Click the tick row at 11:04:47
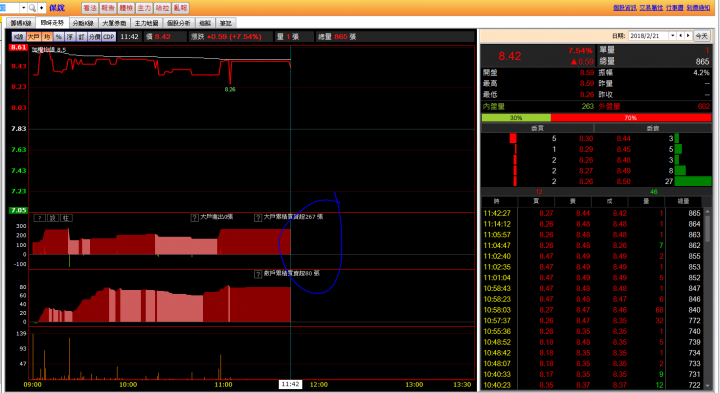The width and height of the screenshot is (720, 393). click(x=592, y=245)
